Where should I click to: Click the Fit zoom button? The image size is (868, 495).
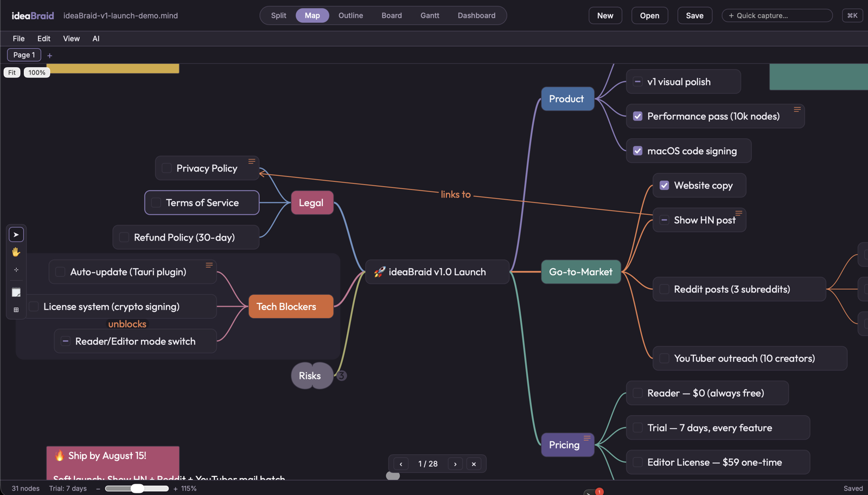point(12,72)
